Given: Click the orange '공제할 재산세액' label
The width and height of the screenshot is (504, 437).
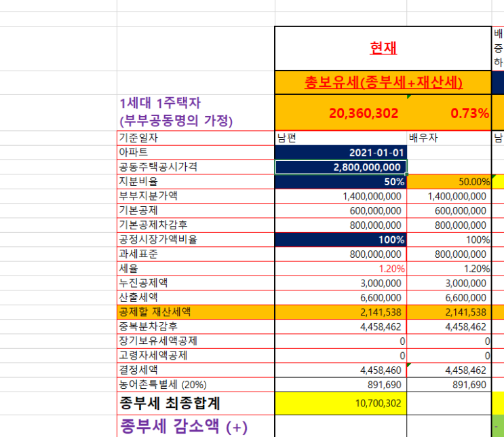Looking at the screenshot, I should pos(195,311).
